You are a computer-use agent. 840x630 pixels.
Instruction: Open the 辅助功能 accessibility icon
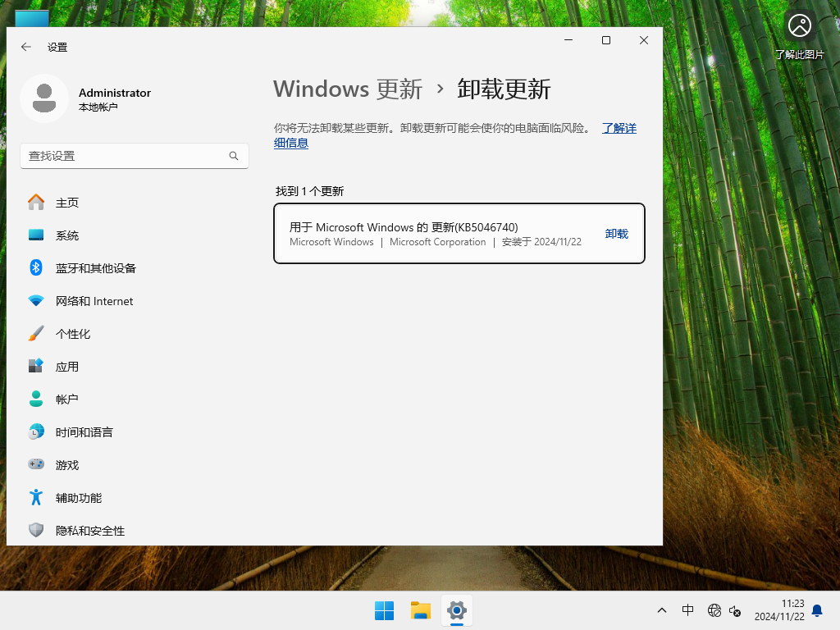[36, 498]
